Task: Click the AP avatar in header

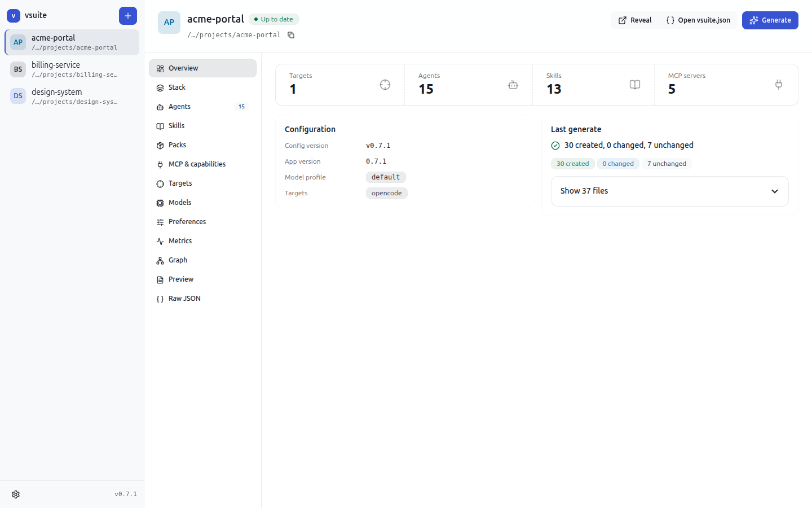Action: [x=169, y=23]
